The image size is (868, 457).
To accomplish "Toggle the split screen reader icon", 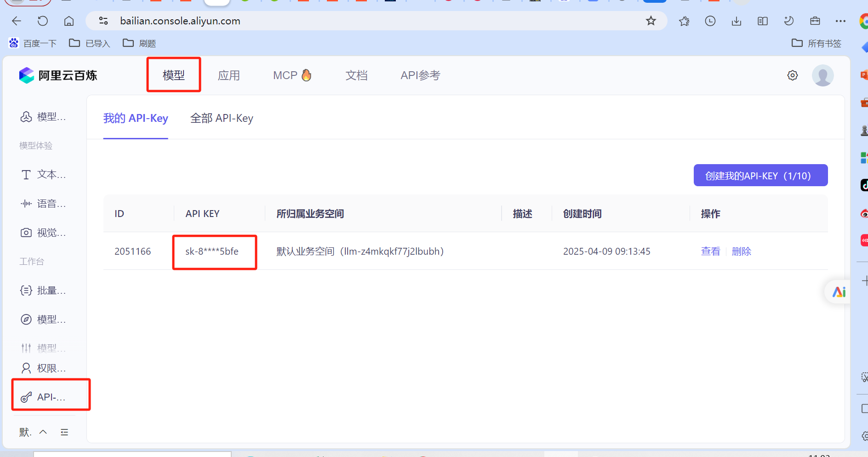I will tap(763, 21).
